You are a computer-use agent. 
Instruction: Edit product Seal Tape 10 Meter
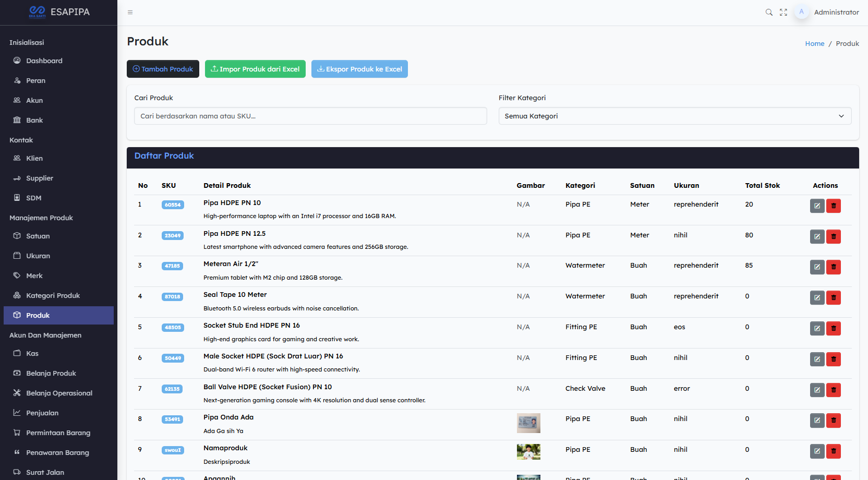point(817,297)
